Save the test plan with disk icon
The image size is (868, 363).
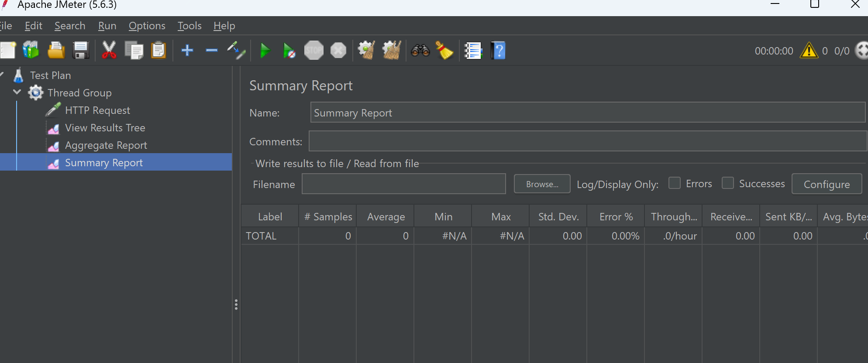coord(81,51)
